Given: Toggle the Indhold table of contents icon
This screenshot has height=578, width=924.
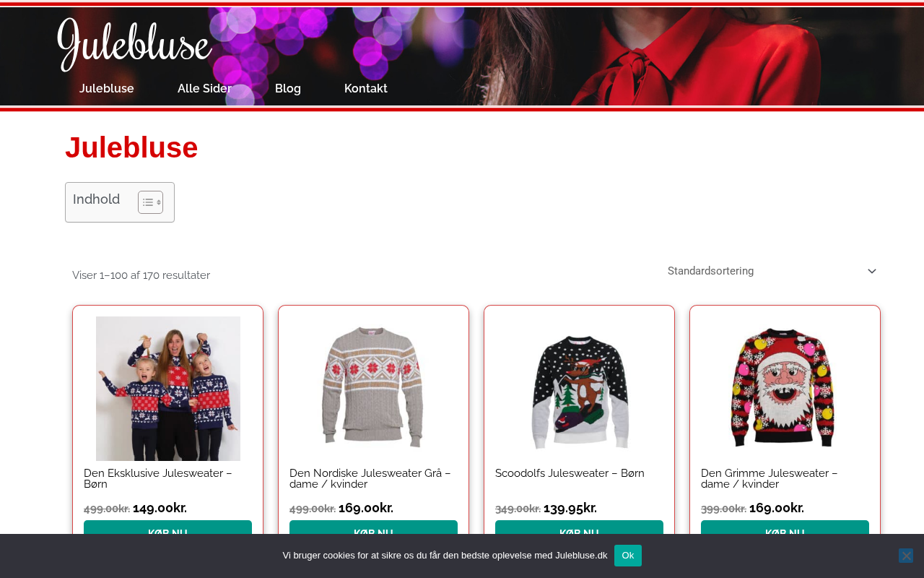Looking at the screenshot, I should [x=150, y=202].
